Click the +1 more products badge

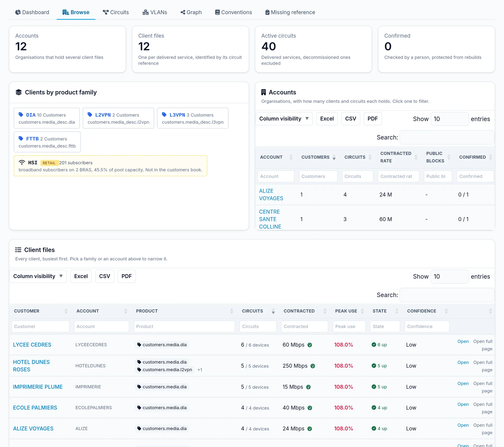point(200,370)
